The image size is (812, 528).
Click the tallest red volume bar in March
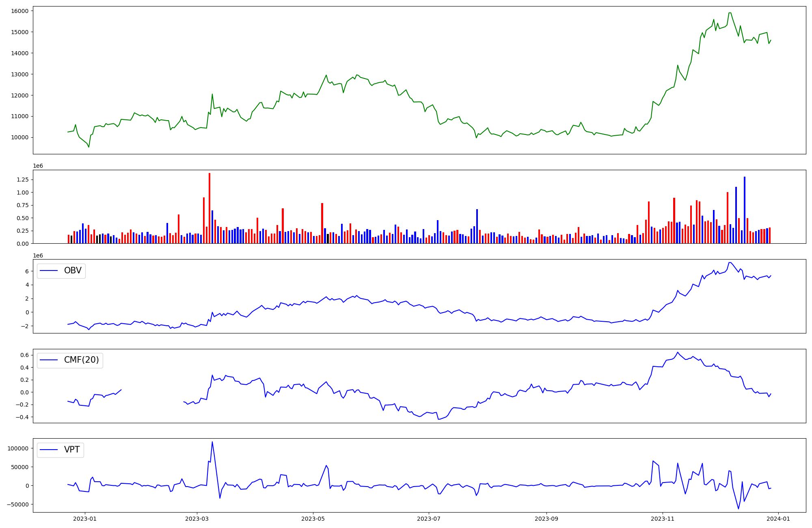[209, 208]
